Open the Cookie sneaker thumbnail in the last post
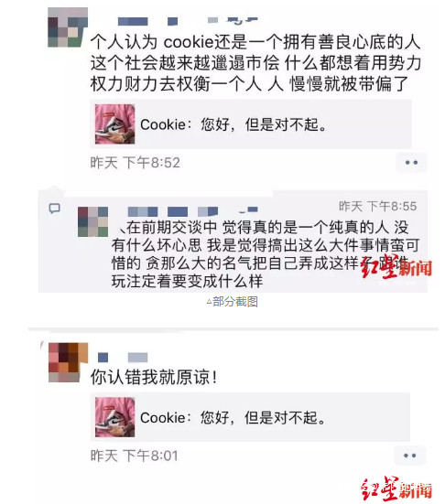Screen dimensions: 445x504 pos(114,417)
